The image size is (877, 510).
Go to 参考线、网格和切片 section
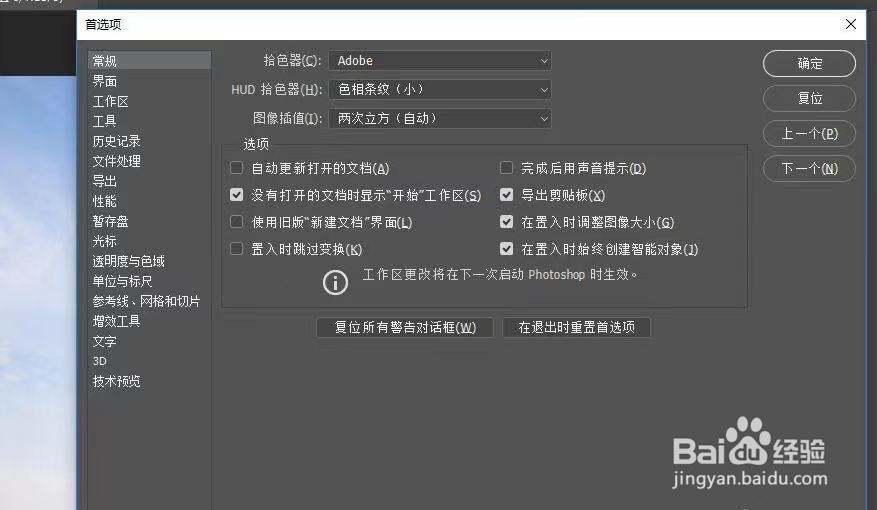146,301
